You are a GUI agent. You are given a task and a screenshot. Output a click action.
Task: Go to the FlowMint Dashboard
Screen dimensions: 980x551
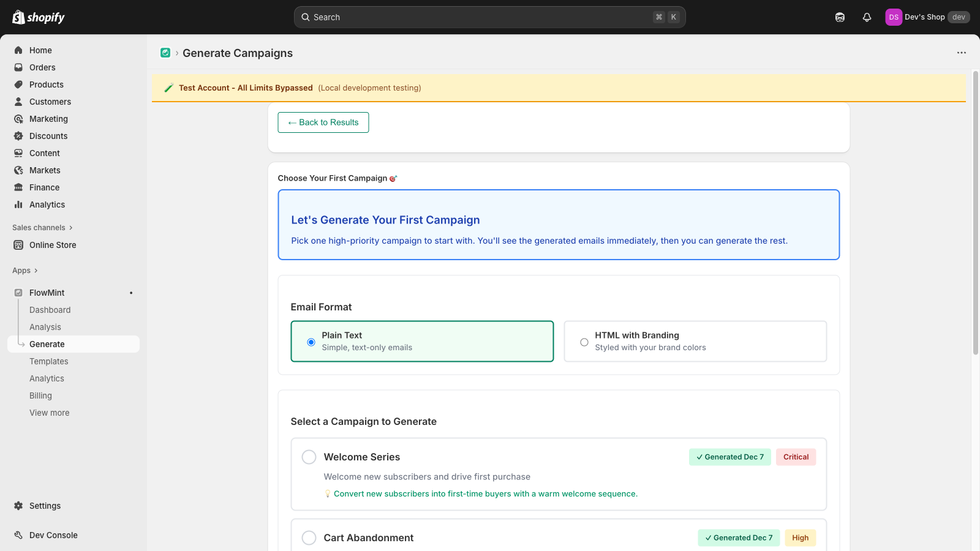point(50,310)
